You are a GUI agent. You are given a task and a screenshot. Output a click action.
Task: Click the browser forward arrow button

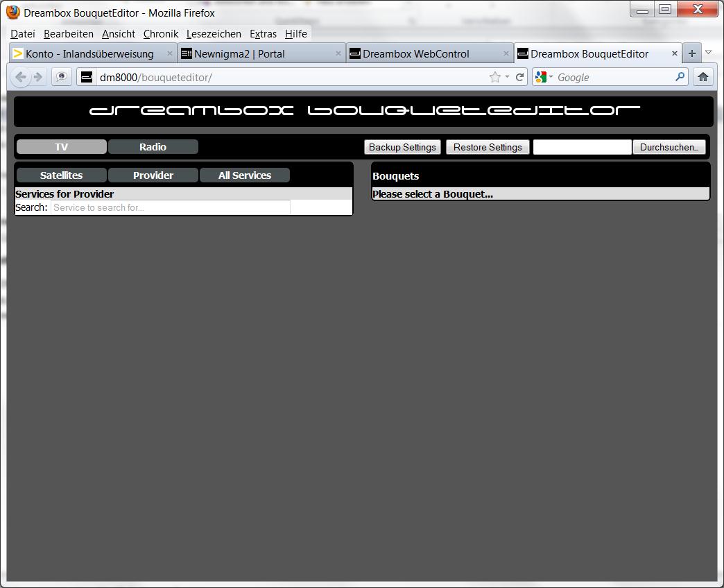click(38, 77)
